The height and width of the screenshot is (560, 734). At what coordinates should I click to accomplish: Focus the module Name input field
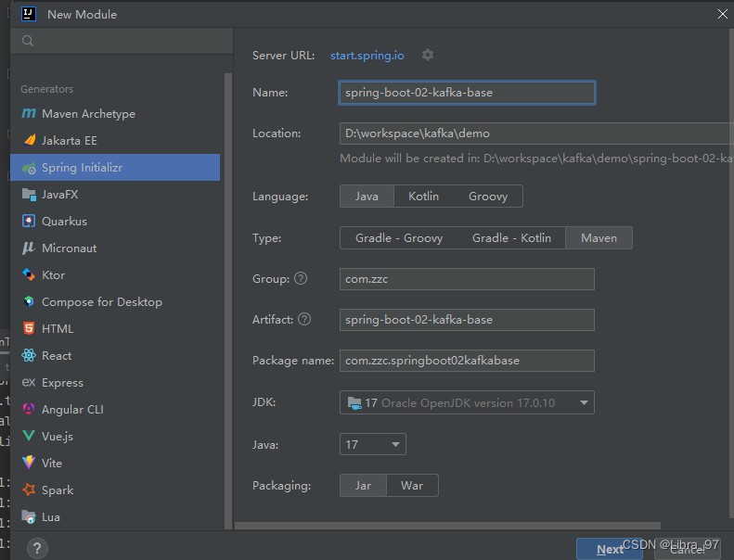[467, 93]
